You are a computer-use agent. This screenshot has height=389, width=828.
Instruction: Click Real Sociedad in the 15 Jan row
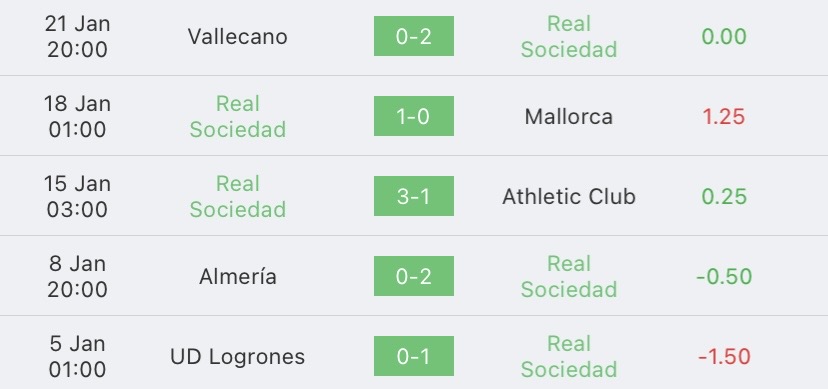click(238, 196)
